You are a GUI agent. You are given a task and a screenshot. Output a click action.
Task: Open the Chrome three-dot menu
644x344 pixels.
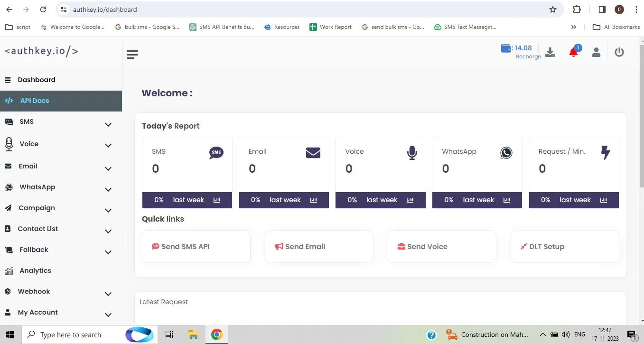[635, 9]
